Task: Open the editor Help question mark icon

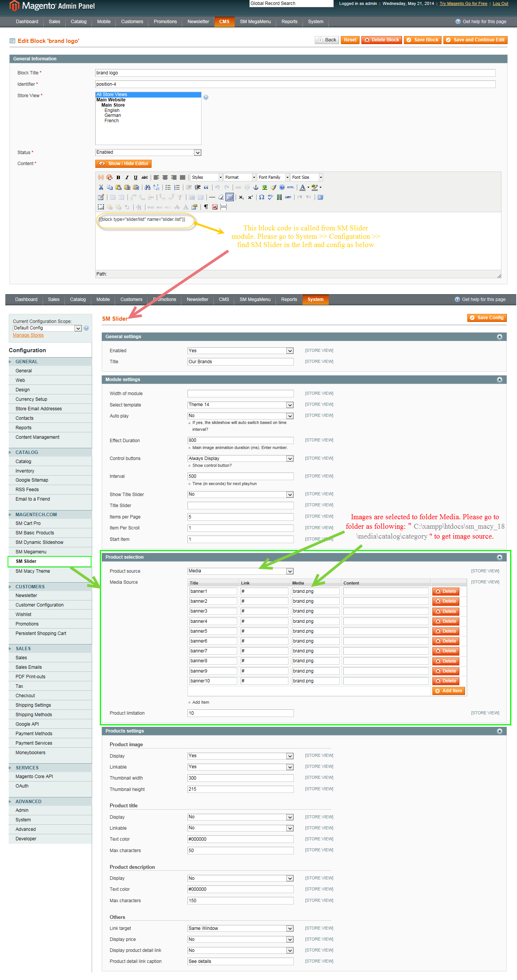Action: [x=282, y=187]
